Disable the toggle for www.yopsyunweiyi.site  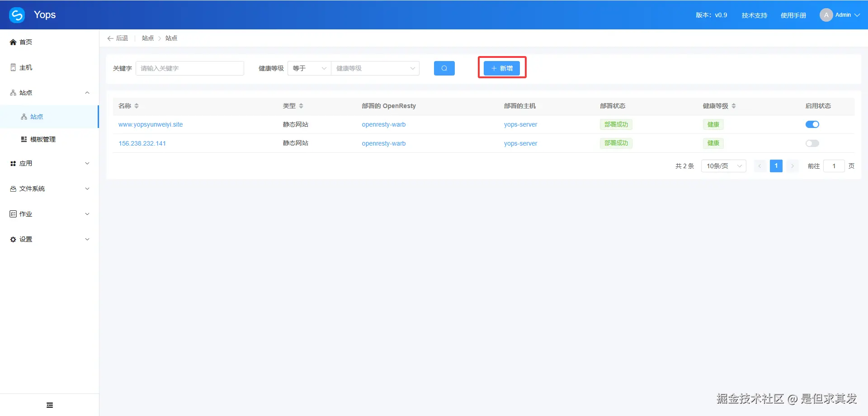coord(812,124)
